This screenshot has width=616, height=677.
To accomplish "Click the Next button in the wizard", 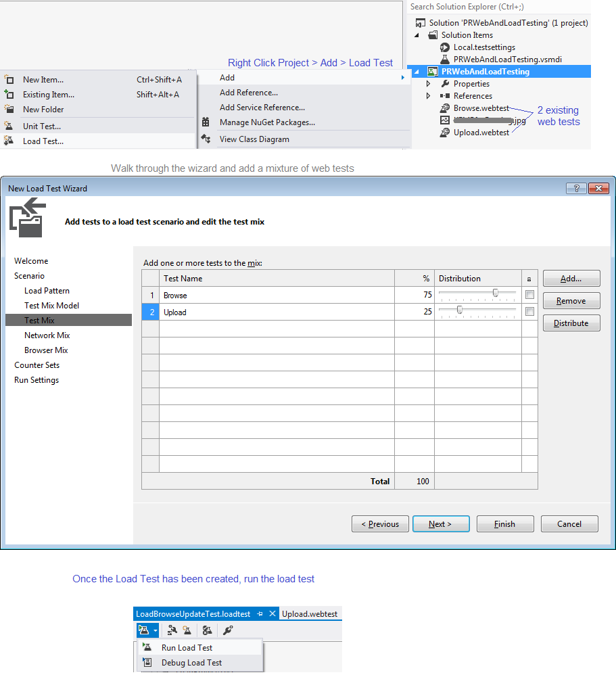I will [441, 523].
